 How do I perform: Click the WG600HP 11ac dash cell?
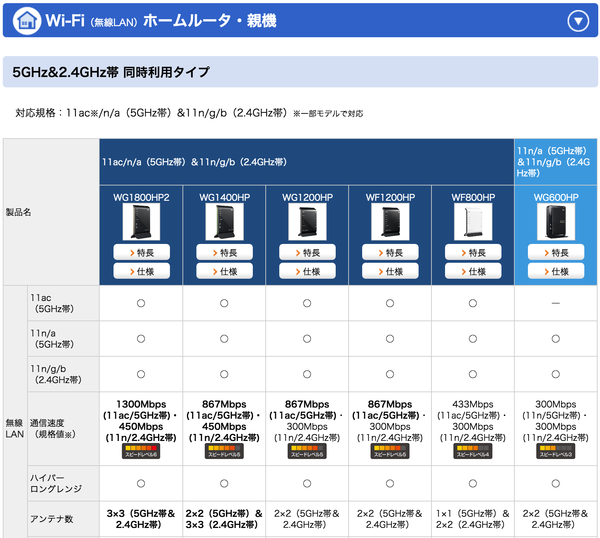click(556, 303)
